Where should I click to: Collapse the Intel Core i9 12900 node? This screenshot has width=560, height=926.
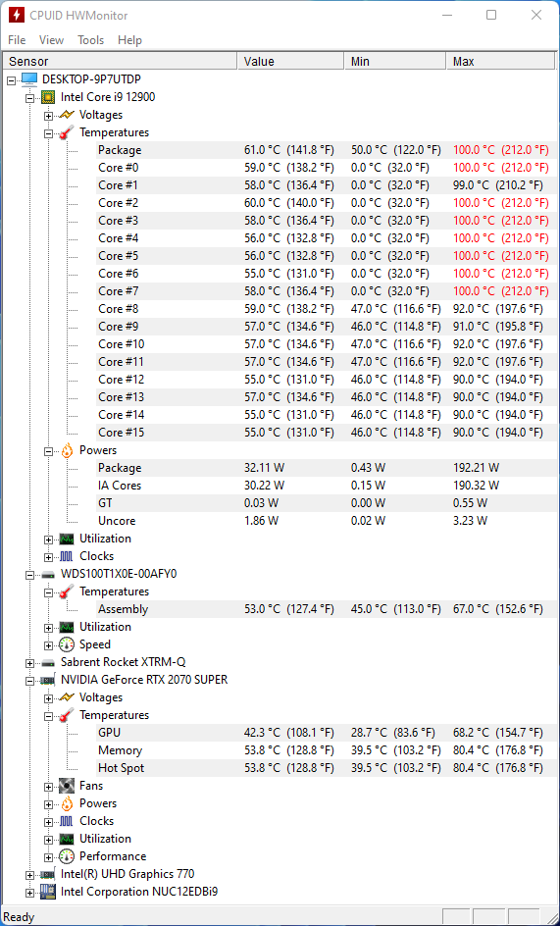pos(29,97)
